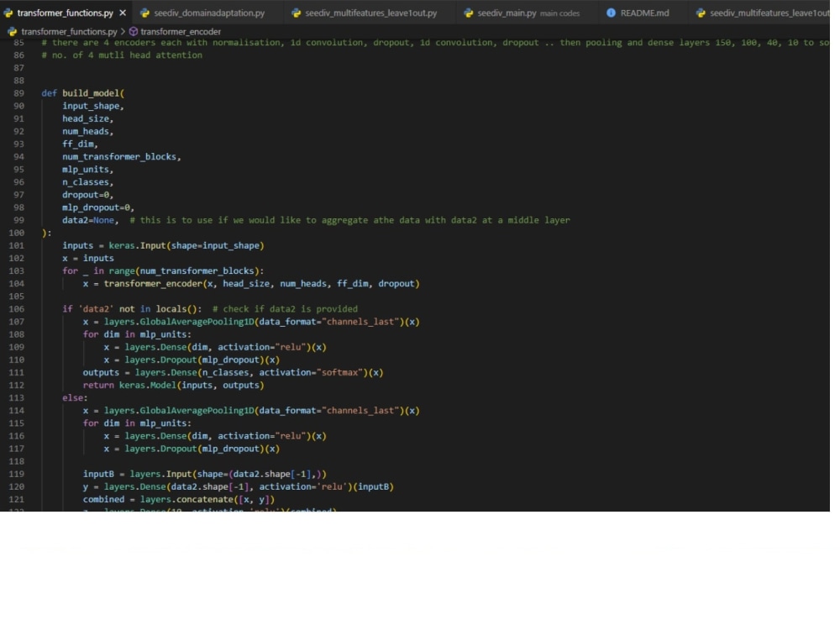
Task: Click 'n_classes,' parameter on line 96
Action: click(x=88, y=182)
